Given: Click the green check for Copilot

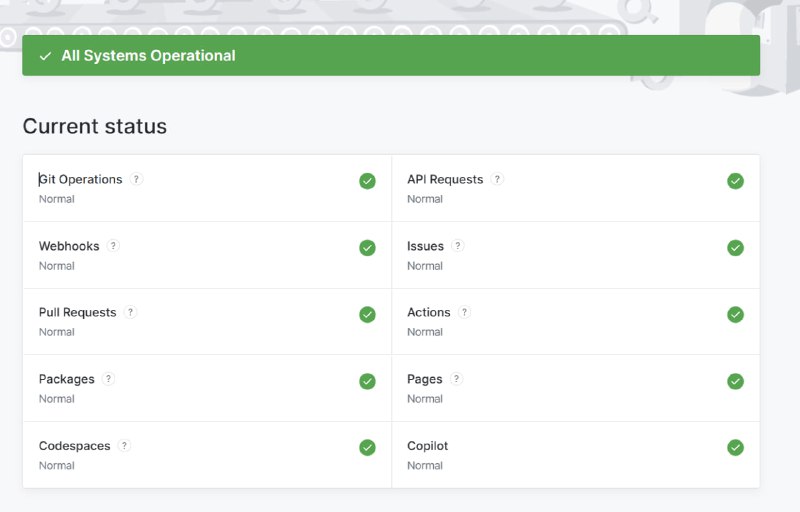Looking at the screenshot, I should [735, 448].
